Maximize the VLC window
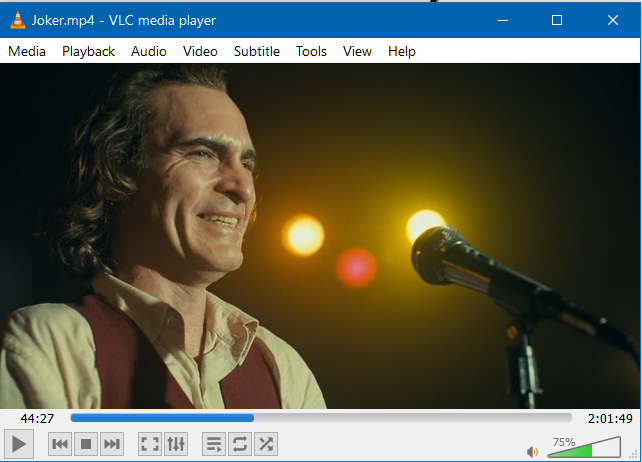Screen dimensions: 642x462 pyautogui.click(x=557, y=20)
